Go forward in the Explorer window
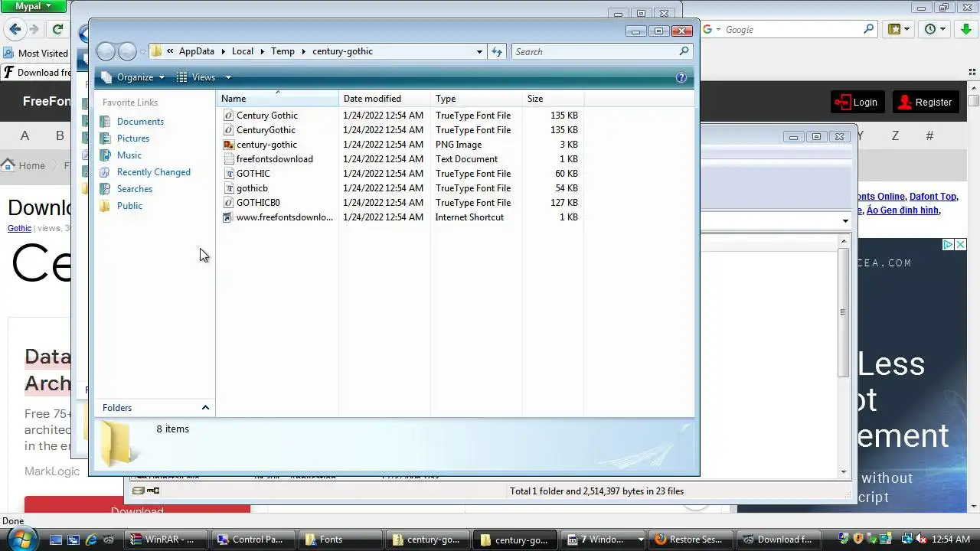Viewport: 980px width, 551px height. [x=127, y=51]
